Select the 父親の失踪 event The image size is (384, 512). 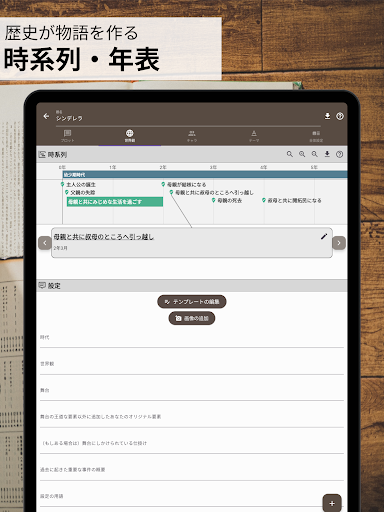[x=80, y=192]
